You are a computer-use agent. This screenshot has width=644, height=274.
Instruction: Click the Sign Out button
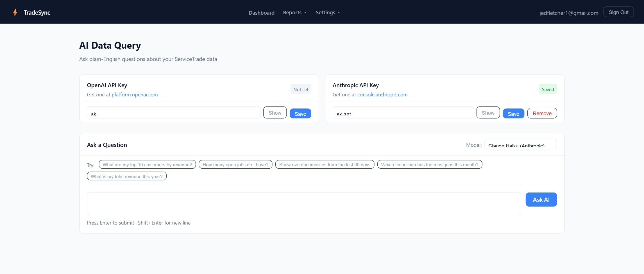pyautogui.click(x=618, y=12)
